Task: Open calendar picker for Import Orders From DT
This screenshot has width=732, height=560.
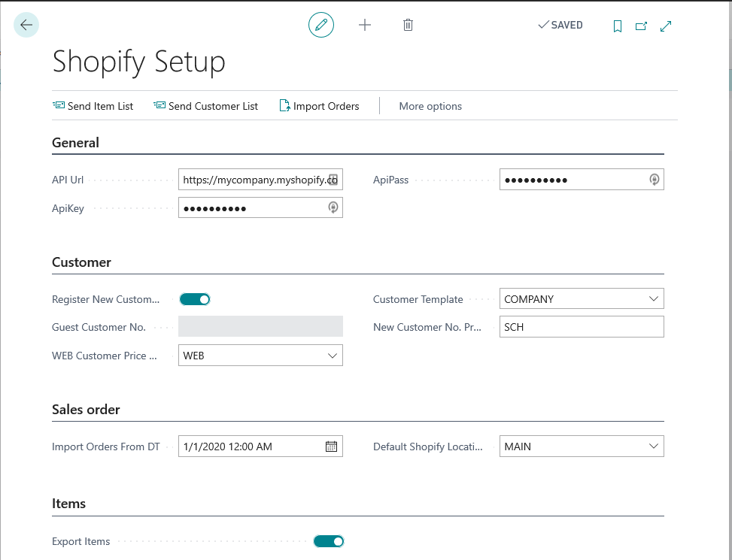Action: pos(331,446)
